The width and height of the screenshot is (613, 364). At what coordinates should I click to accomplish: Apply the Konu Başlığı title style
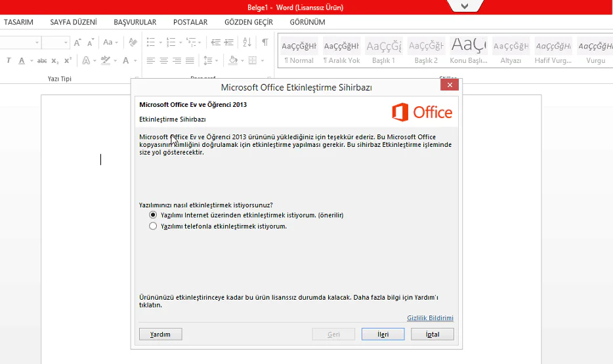[469, 51]
